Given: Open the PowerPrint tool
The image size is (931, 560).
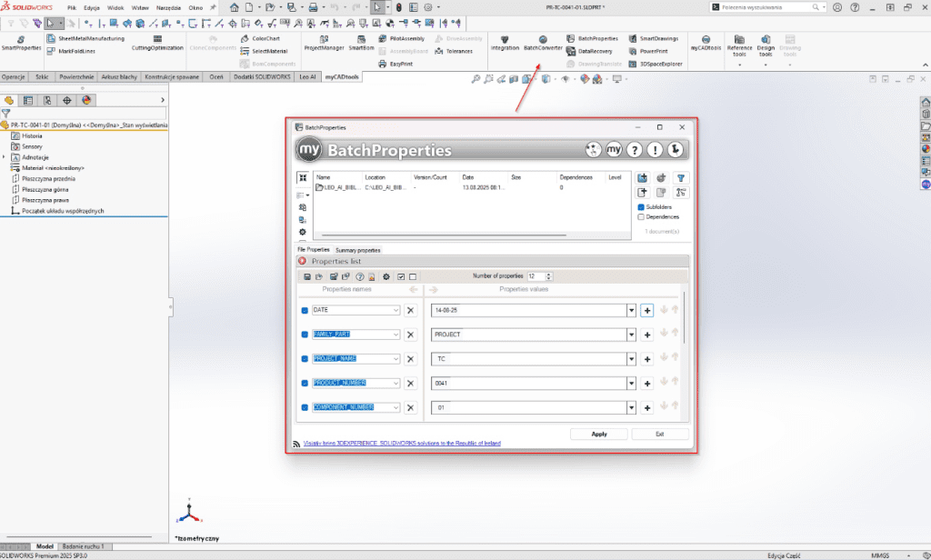Looking at the screenshot, I should [647, 51].
